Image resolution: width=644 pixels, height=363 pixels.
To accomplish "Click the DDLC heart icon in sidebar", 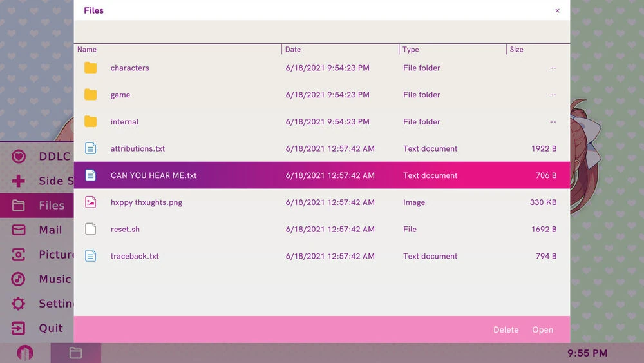I will [x=19, y=156].
